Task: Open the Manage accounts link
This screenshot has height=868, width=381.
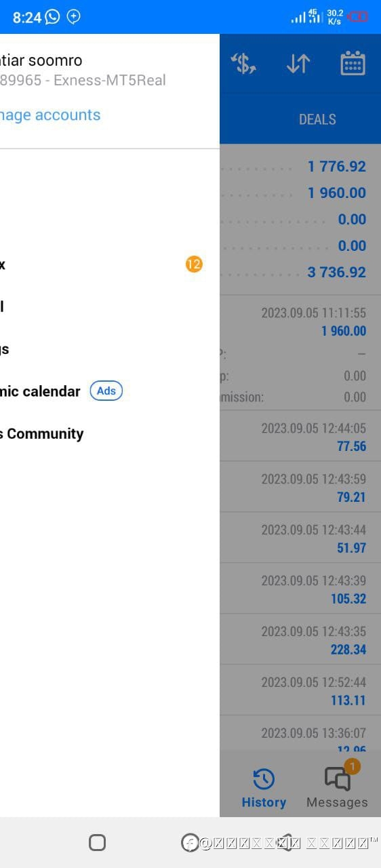Action: click(50, 115)
